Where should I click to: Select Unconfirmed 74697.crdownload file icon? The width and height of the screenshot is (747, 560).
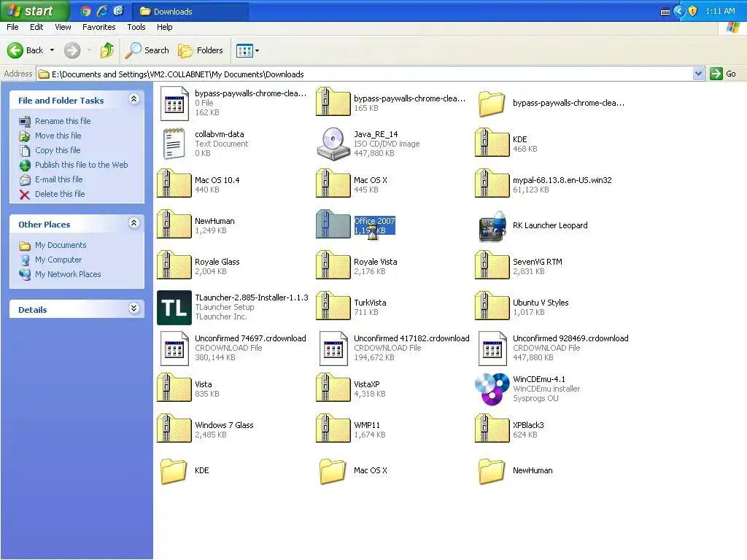point(174,349)
